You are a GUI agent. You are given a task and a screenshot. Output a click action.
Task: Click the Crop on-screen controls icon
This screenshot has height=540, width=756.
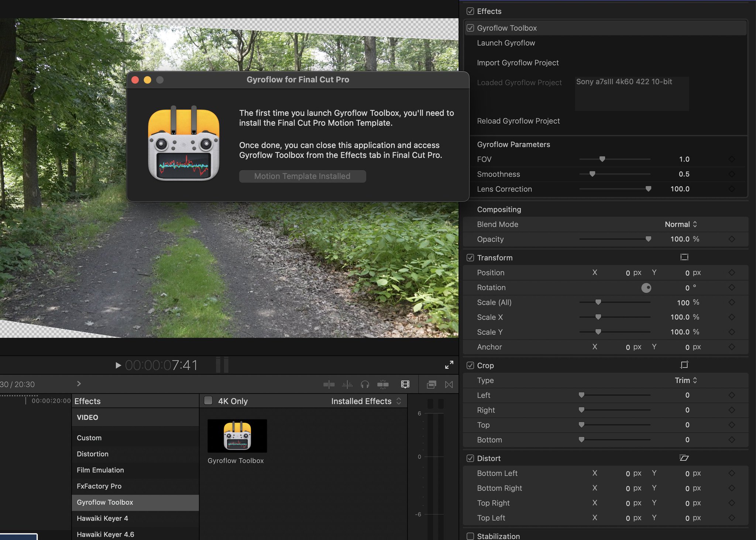click(684, 365)
